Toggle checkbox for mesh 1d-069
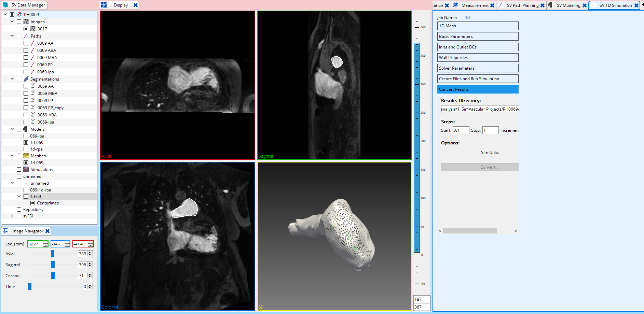 26,162
